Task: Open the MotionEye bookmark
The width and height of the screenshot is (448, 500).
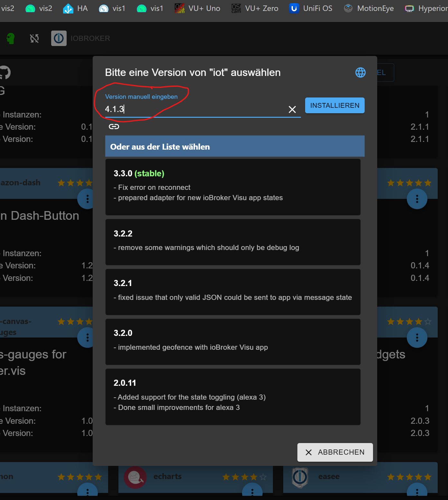Action: [x=369, y=8]
